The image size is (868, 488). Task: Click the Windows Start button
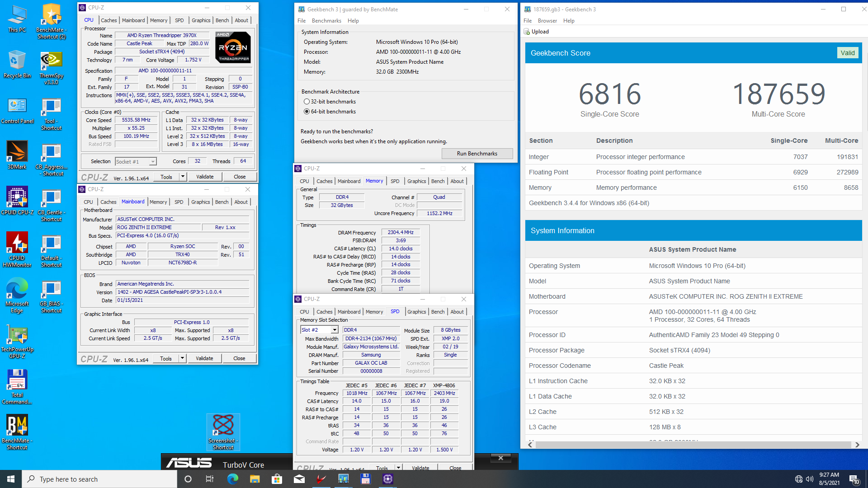[11, 479]
